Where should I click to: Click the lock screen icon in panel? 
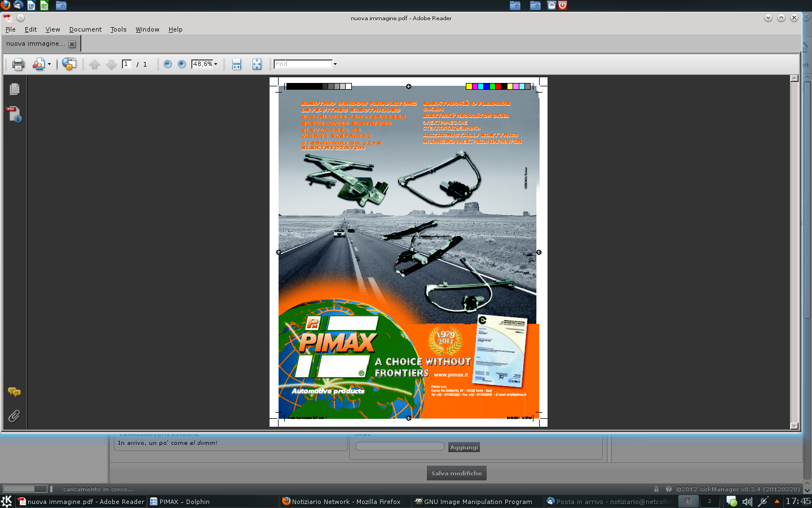(551, 5)
